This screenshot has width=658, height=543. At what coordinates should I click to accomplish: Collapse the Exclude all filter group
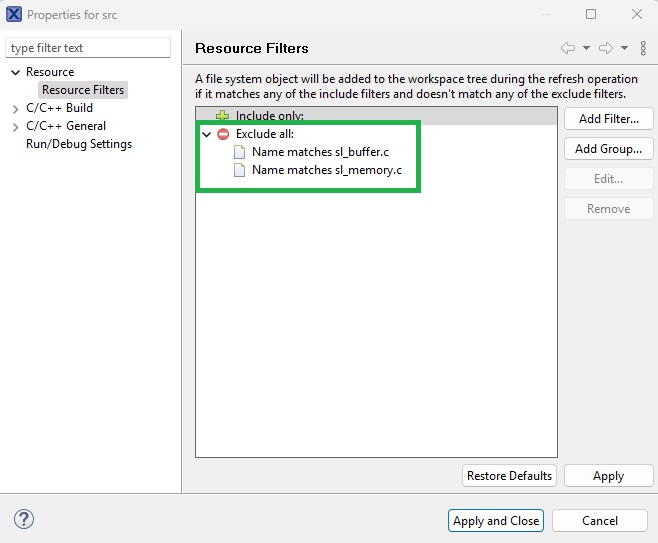coord(207,134)
